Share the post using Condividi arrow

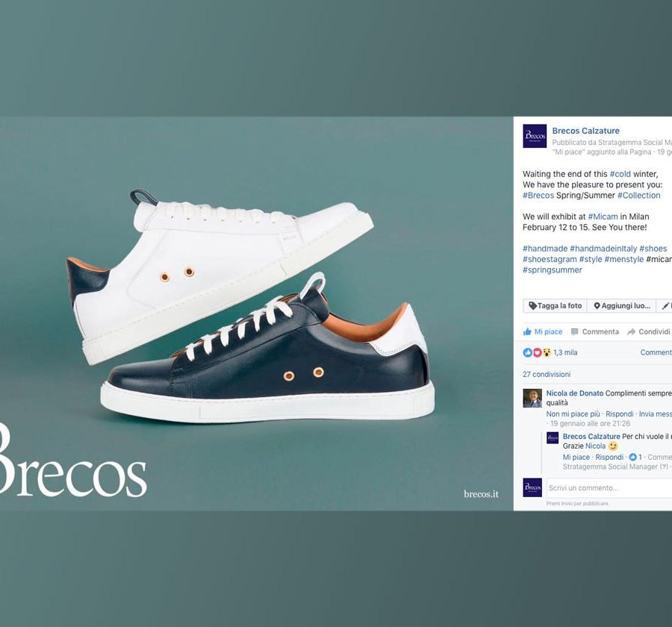(x=648, y=331)
